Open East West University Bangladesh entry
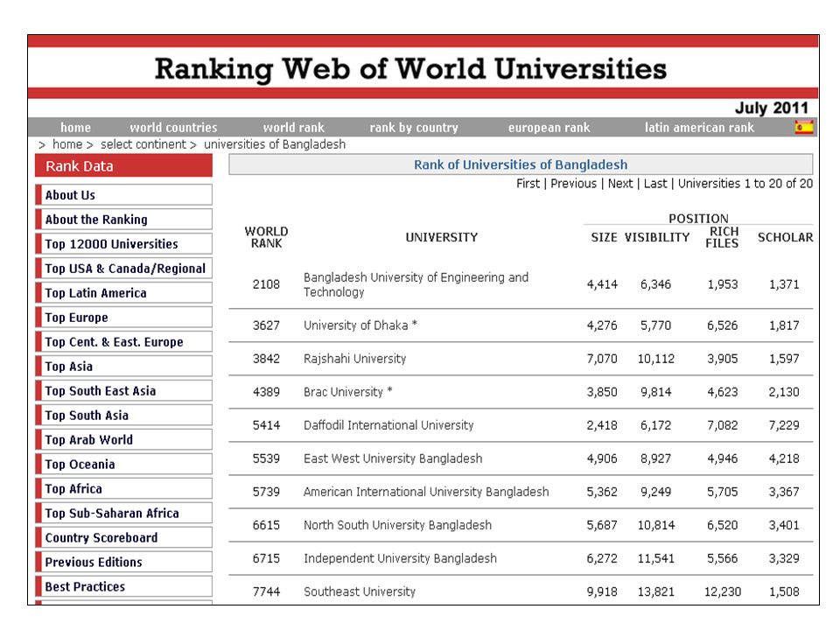This screenshot has width=840, height=630. pyautogui.click(x=393, y=458)
